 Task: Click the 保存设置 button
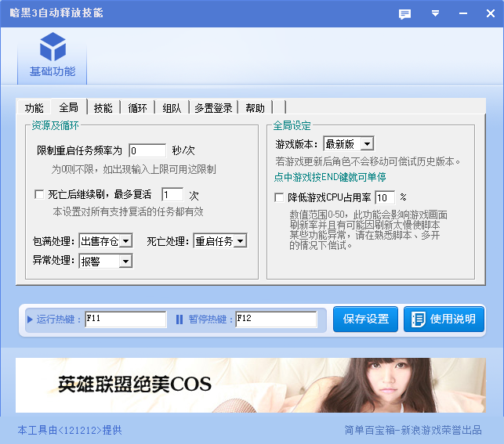click(x=366, y=319)
